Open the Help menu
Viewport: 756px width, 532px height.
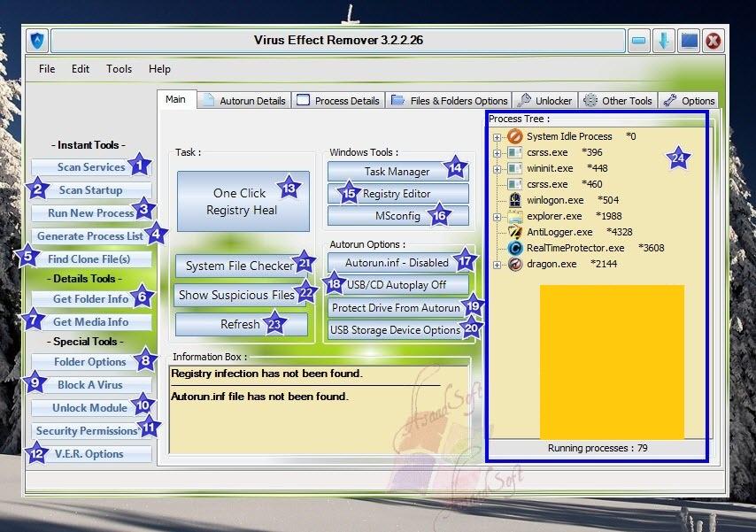click(159, 69)
